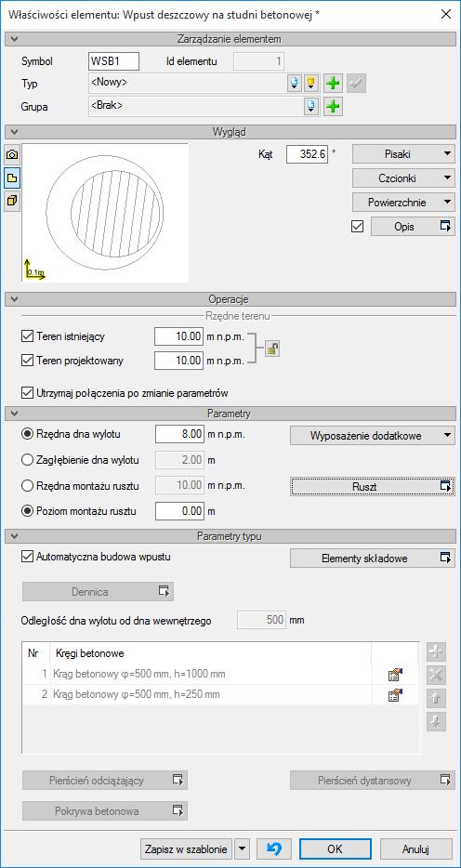This screenshot has width=461, height=868.
Task: Click the Rzędna dna wylotu 8.00 field
Action: [x=179, y=435]
